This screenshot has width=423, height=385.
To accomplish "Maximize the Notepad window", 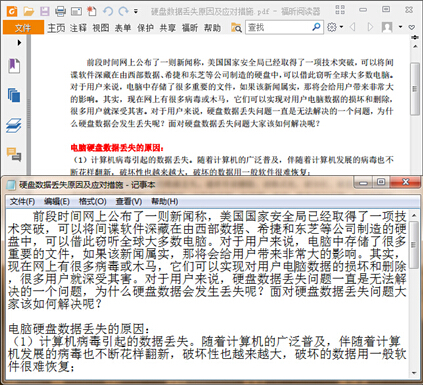I will pyautogui.click(x=381, y=183).
